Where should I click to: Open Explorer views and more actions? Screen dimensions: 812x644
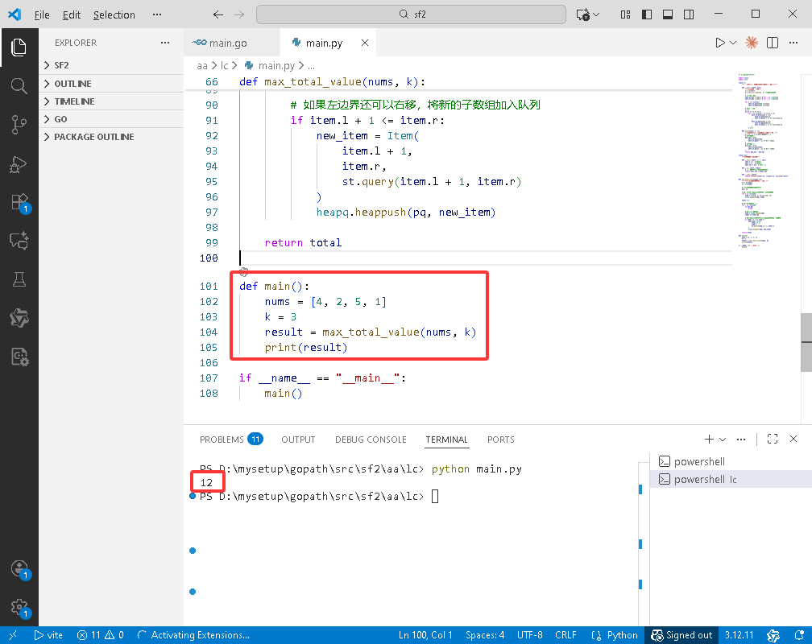pyautogui.click(x=165, y=43)
